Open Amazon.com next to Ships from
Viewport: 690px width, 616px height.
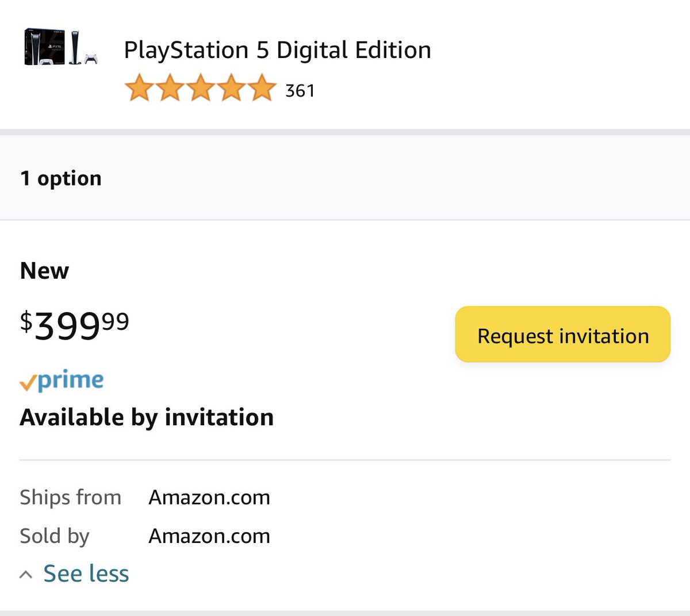(x=209, y=497)
